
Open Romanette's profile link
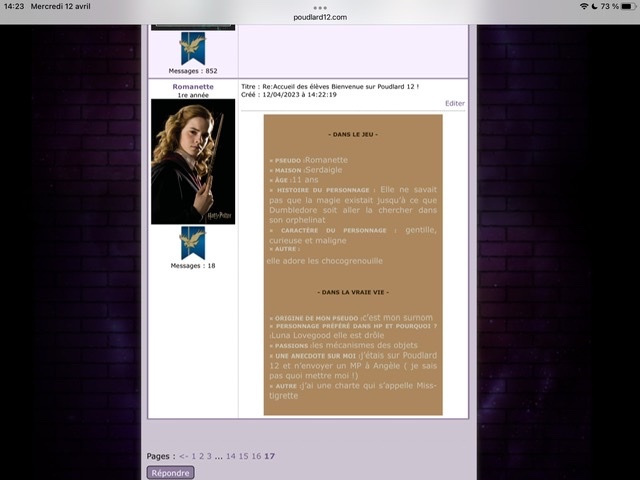click(x=193, y=87)
